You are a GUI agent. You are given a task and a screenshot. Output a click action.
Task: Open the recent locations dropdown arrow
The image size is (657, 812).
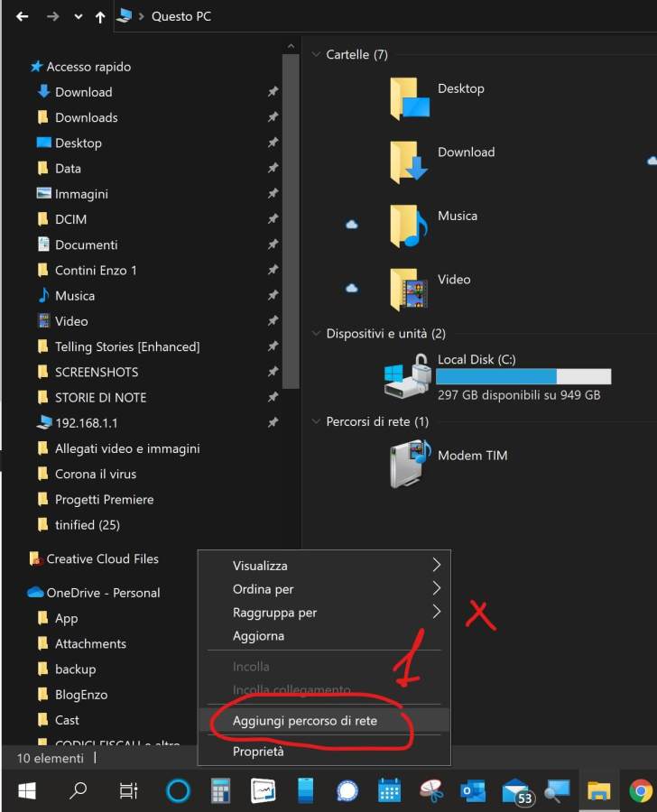[78, 17]
